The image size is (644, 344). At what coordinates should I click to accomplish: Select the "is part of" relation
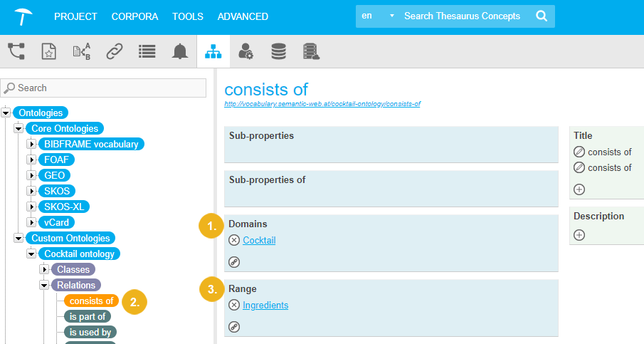point(88,316)
